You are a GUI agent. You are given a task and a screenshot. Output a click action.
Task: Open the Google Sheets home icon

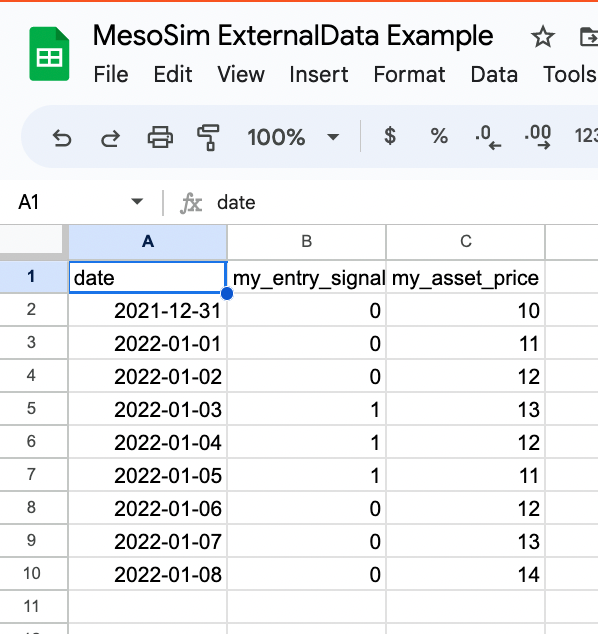point(49,54)
